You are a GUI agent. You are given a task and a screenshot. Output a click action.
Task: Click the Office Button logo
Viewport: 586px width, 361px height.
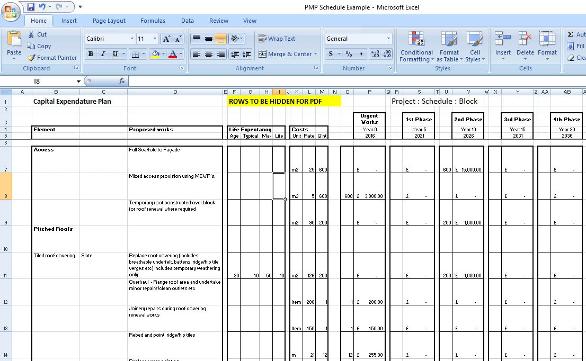[x=10, y=11]
